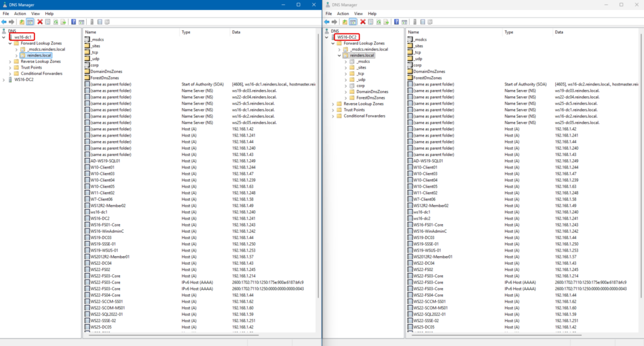
Task: Collapse ws16-dc1 server node in left tree
Action: coord(4,37)
